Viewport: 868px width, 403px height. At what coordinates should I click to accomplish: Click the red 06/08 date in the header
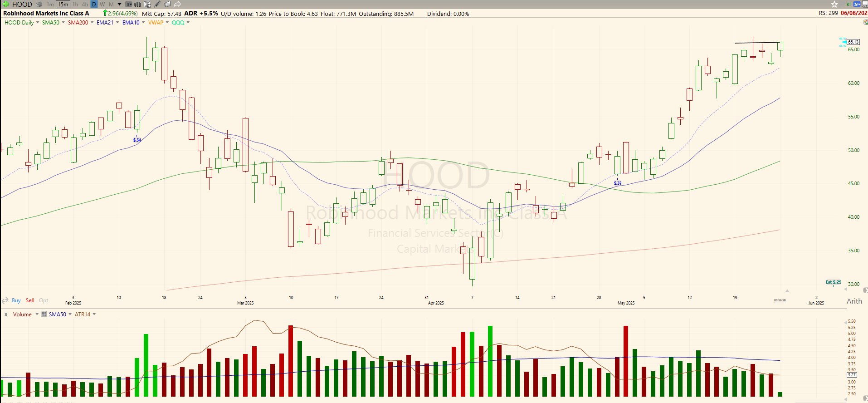click(854, 13)
